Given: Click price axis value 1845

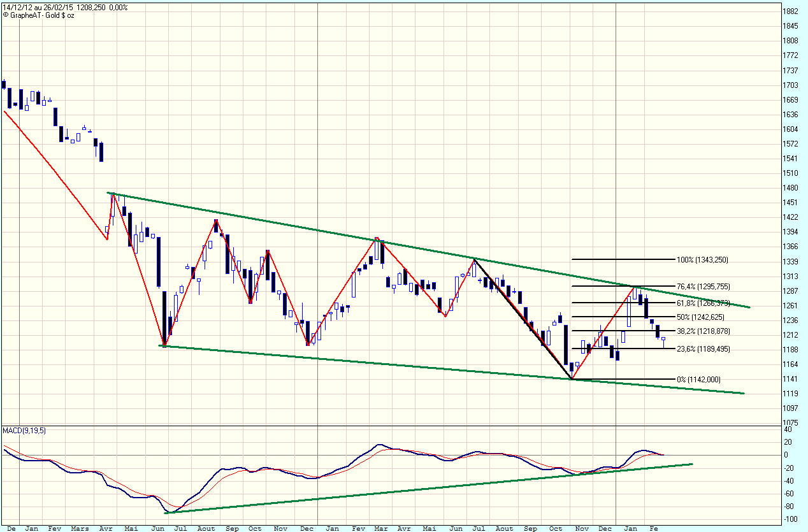Looking at the screenshot, I should 791,26.
